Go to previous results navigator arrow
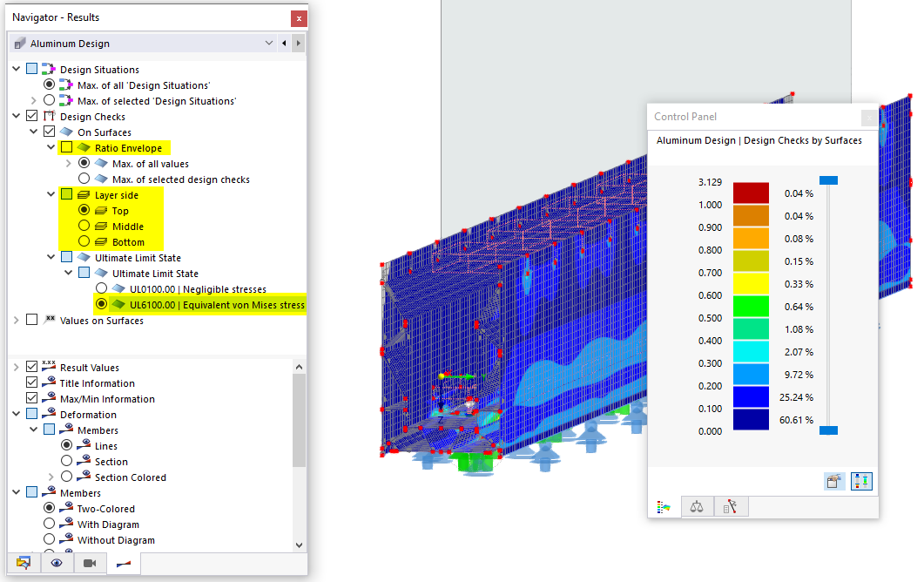This screenshot has width=924, height=582. pos(284,43)
